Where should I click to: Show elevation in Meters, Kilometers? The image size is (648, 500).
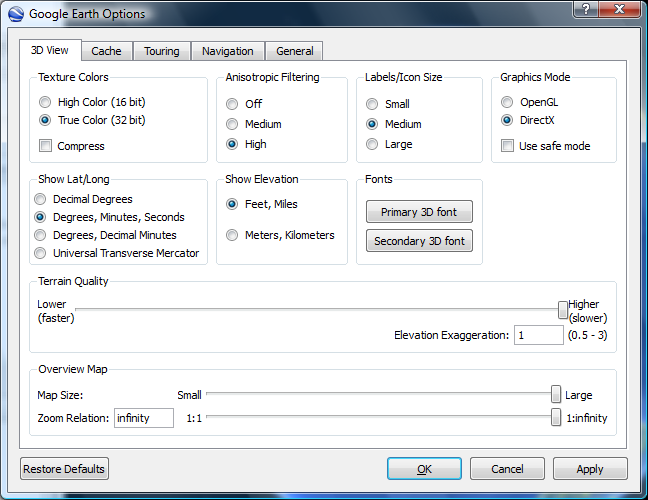tap(280, 235)
